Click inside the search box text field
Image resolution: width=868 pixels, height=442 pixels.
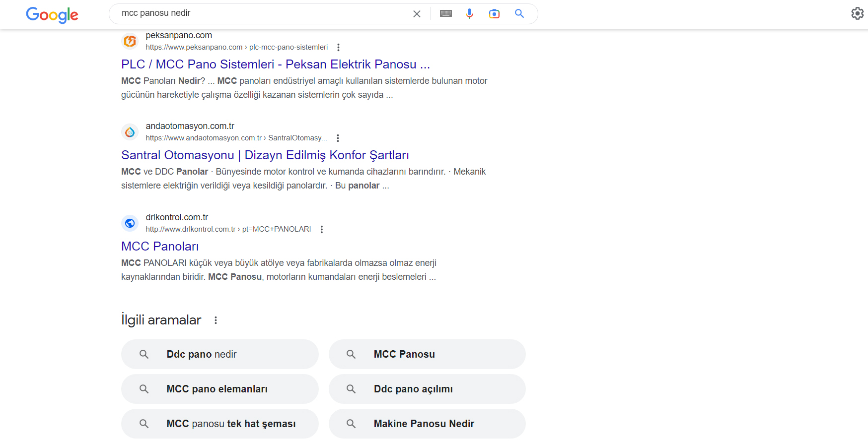click(x=263, y=13)
